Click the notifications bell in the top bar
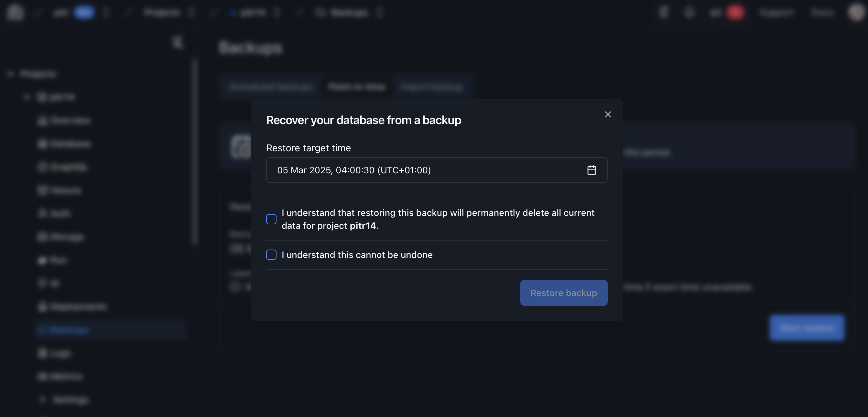This screenshot has height=417, width=868. tap(689, 13)
